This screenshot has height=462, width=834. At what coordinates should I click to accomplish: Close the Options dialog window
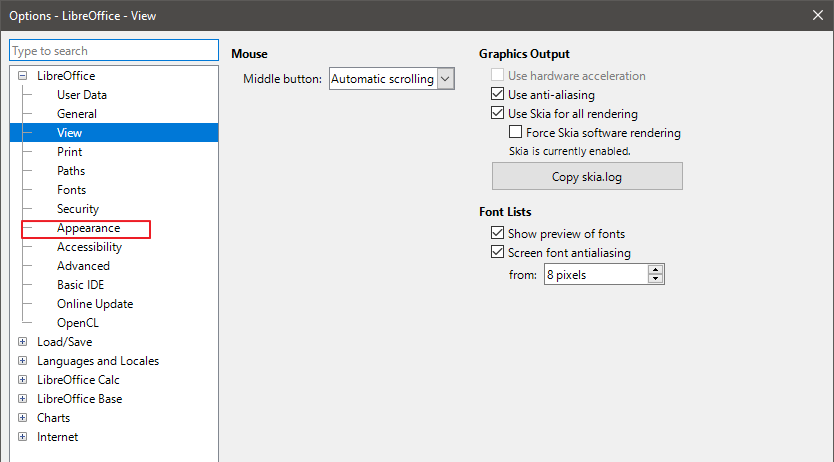pos(816,15)
